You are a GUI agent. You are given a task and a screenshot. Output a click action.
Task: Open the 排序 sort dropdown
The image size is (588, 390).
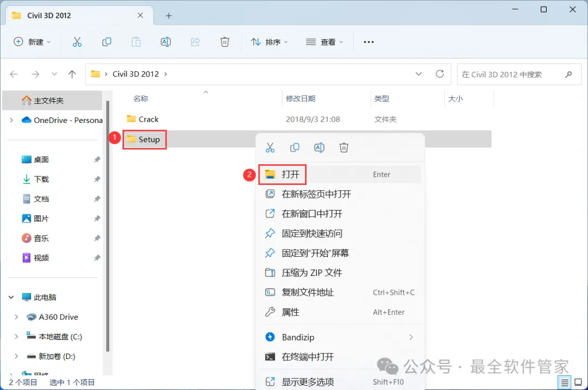click(269, 42)
